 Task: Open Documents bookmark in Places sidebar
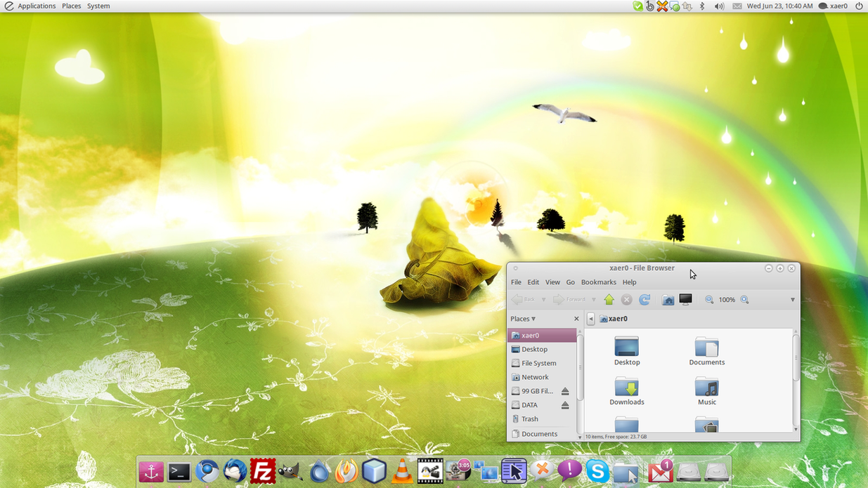[542, 434]
